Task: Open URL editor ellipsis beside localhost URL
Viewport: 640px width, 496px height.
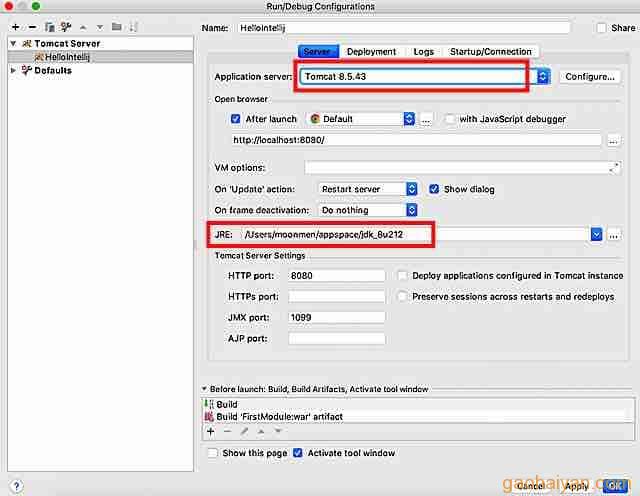Action: 613,140
